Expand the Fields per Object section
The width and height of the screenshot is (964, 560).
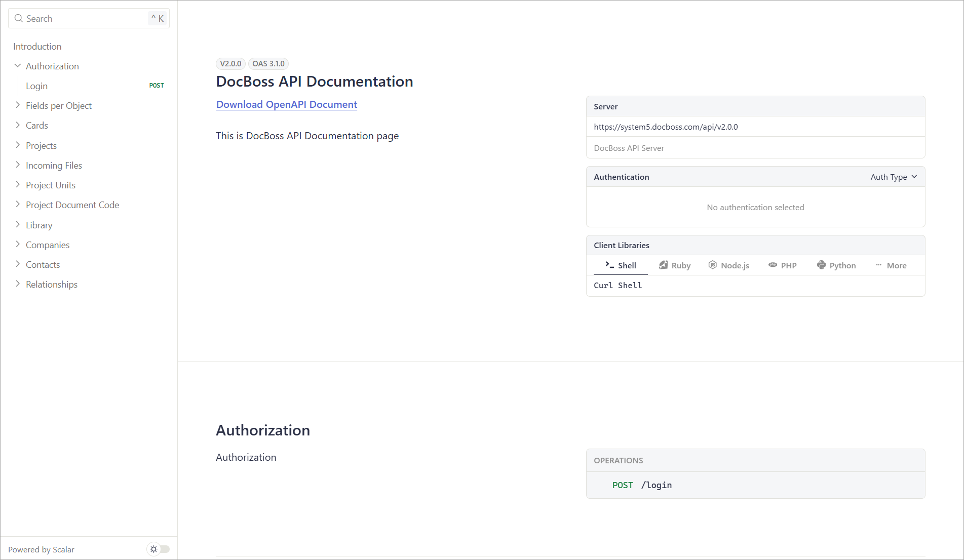click(18, 105)
